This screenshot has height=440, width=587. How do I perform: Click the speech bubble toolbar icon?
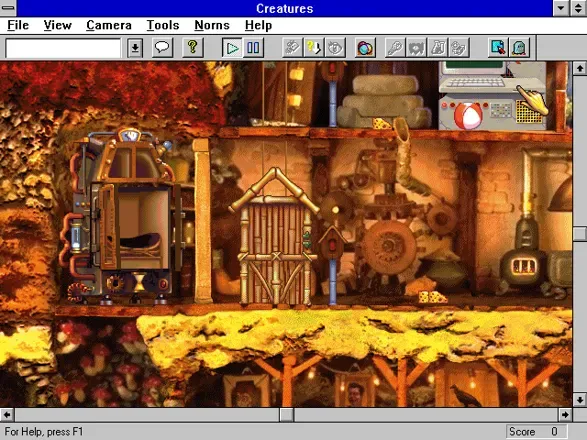[x=162, y=48]
